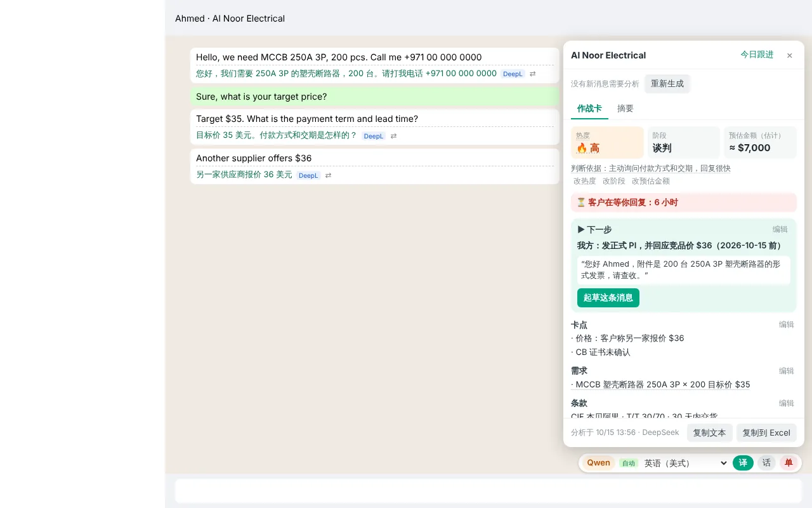812x508 pixels.
Task: Click the message input box
Action: 488,491
